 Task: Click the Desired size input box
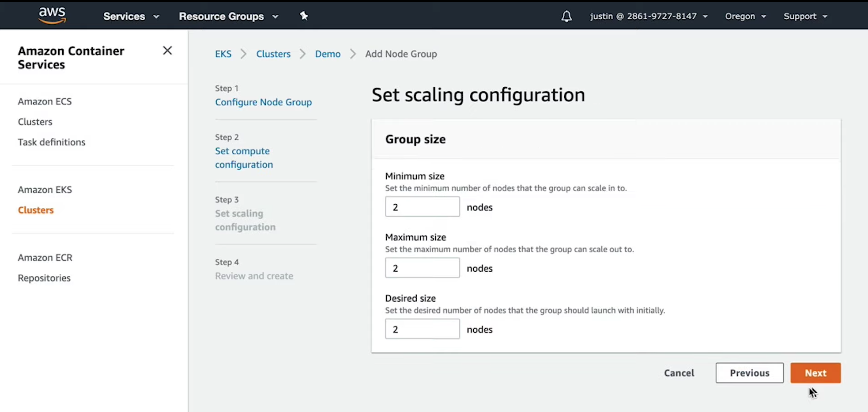422,329
